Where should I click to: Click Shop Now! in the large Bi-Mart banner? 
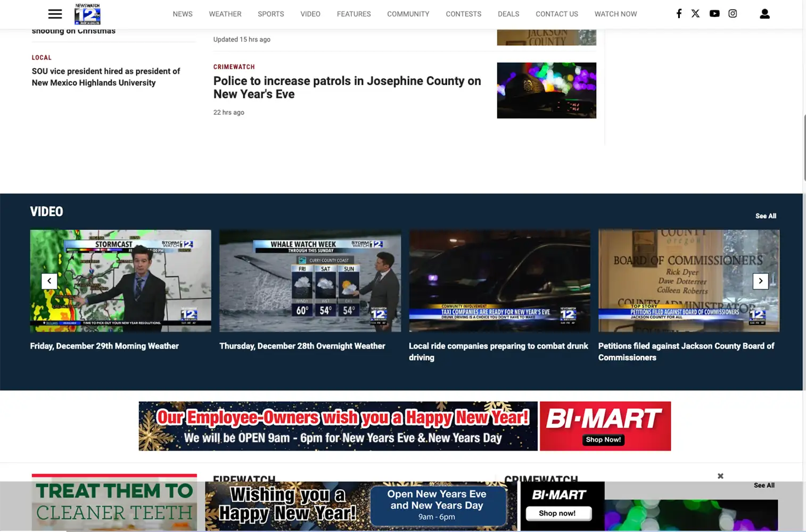tap(603, 440)
